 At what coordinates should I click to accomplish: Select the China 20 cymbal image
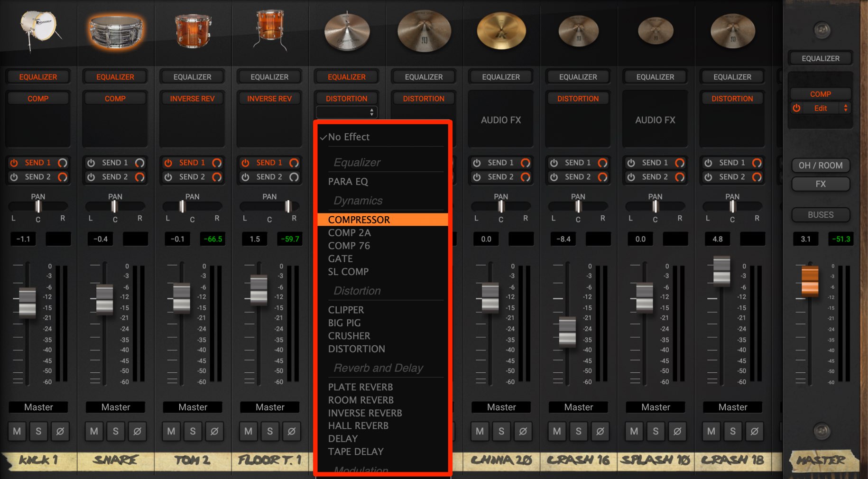coord(501,31)
